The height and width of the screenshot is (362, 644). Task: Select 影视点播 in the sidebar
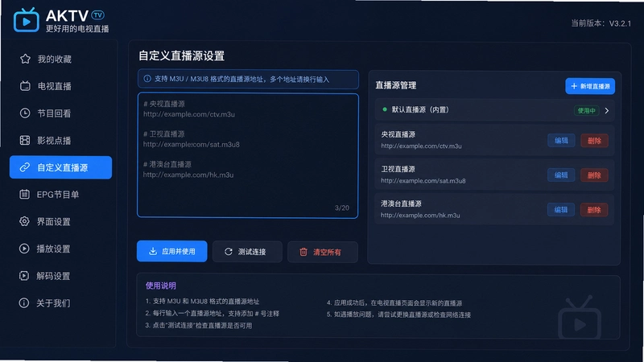point(61,140)
